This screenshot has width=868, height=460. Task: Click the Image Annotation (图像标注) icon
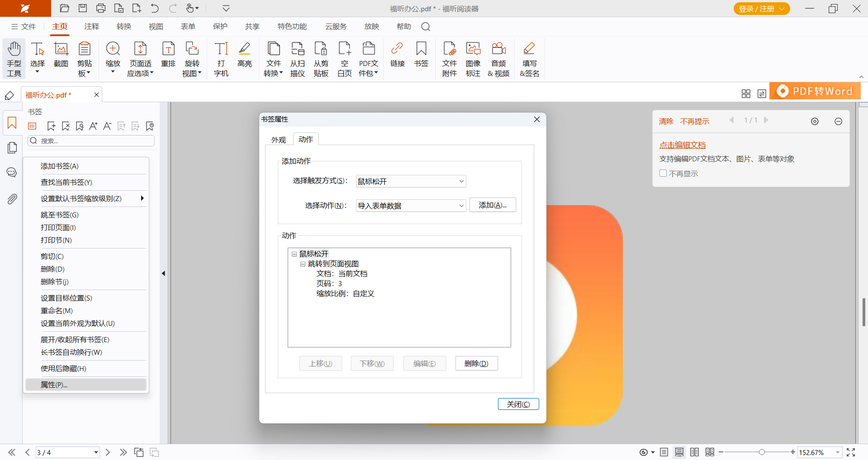(x=473, y=59)
